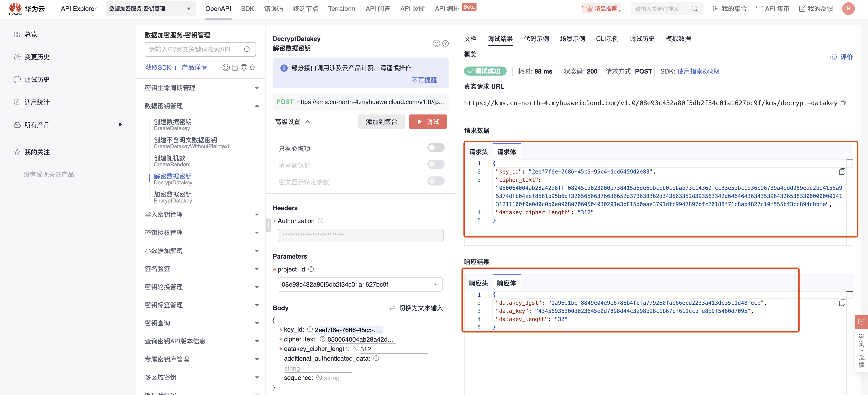868x395 pixels.
Task: Switch to the 请求头 tab
Action: [478, 152]
